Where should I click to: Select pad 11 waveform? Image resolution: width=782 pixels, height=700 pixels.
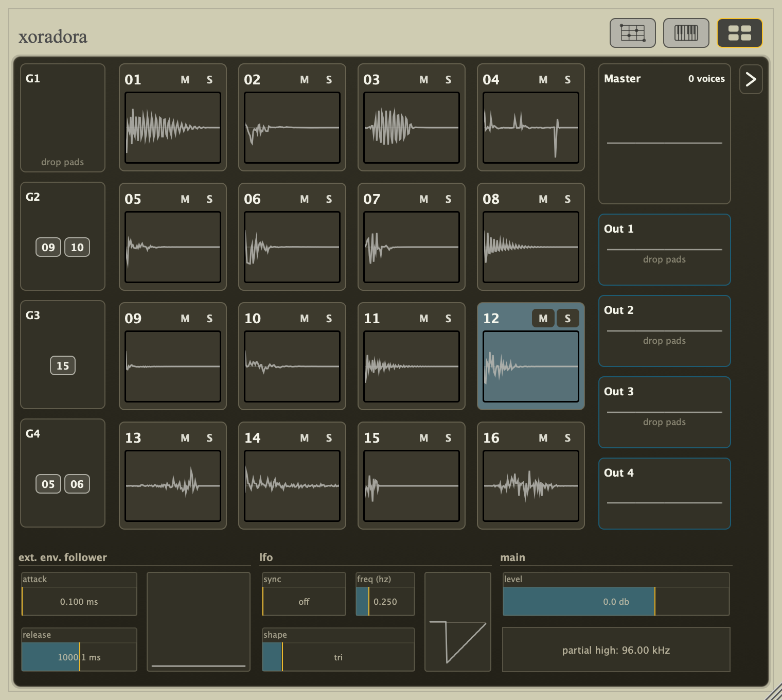pyautogui.click(x=412, y=366)
